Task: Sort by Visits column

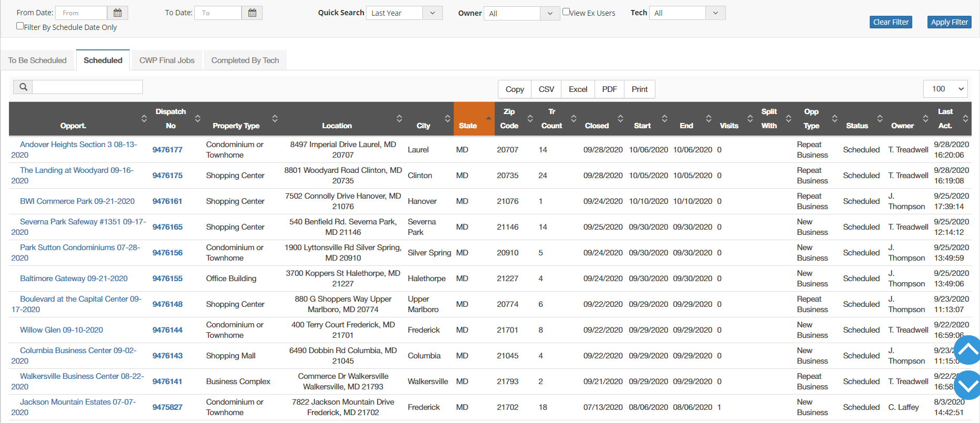Action: [x=734, y=119]
